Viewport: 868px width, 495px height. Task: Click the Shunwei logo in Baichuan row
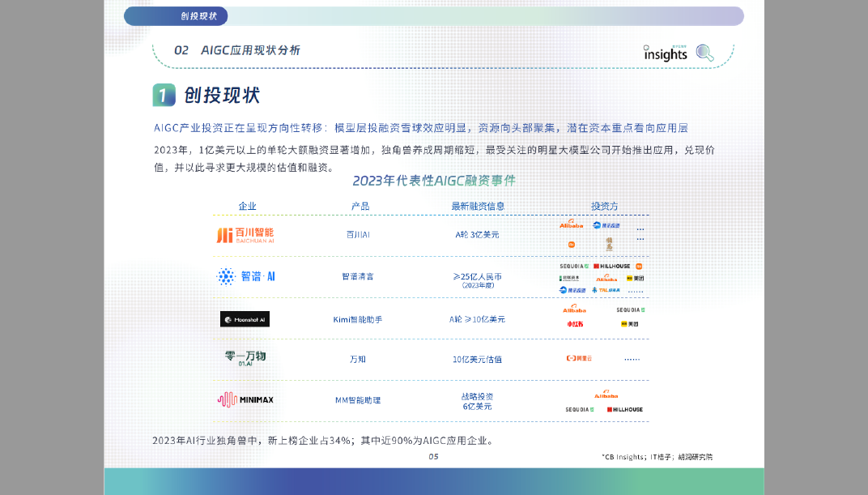point(610,244)
